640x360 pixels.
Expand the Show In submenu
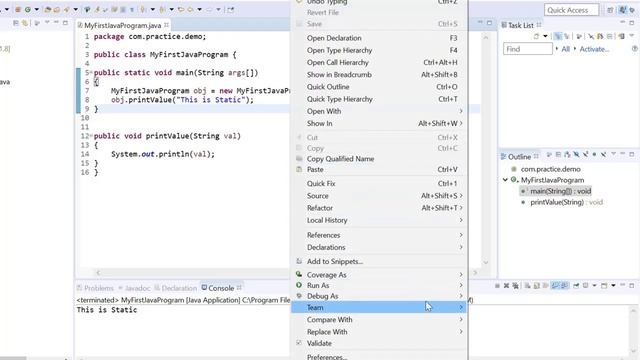pos(461,123)
